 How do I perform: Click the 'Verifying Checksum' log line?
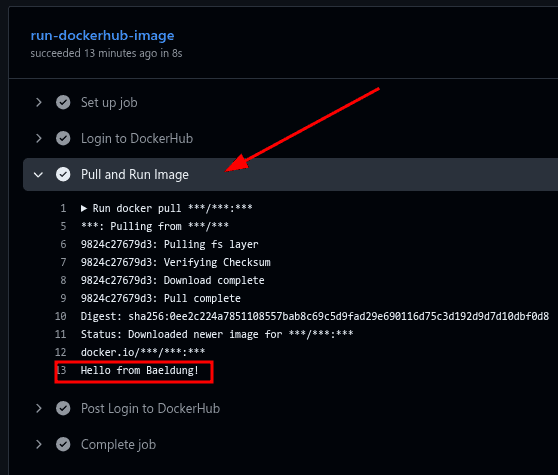coord(175,263)
